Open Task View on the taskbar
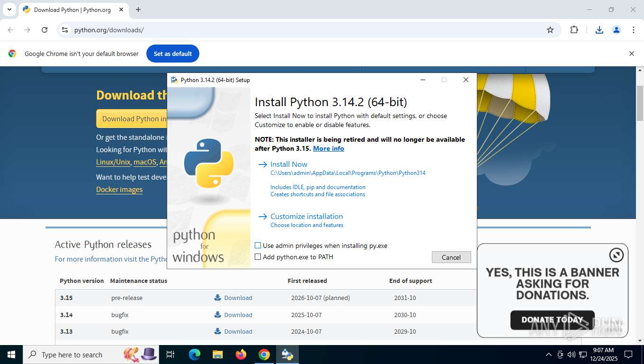The height and width of the screenshot is (364, 644). click(x=170, y=355)
